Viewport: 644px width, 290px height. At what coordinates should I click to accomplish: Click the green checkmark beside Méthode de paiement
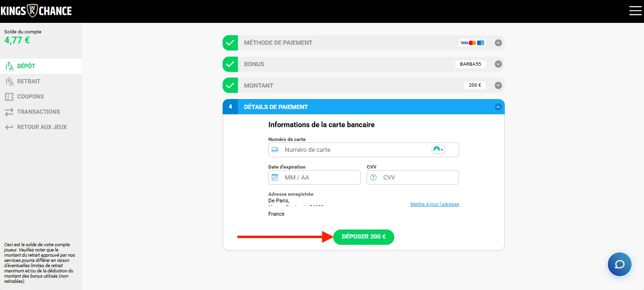230,43
